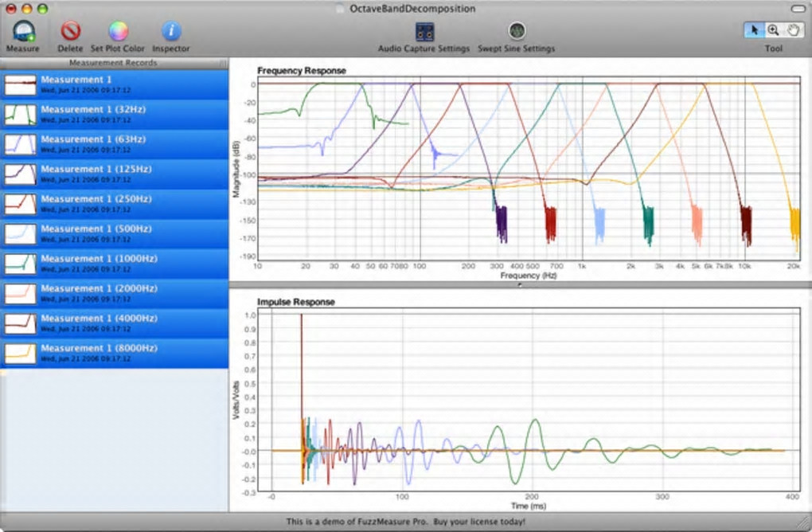
Task: Open Swept Sine Settings
Action: click(517, 32)
